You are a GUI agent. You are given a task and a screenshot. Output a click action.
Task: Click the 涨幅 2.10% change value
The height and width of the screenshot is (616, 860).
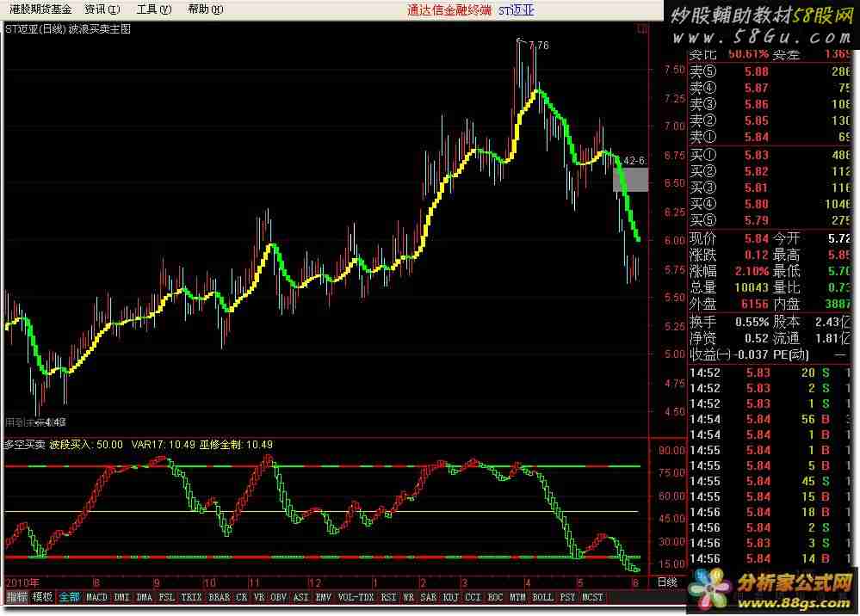click(752, 271)
